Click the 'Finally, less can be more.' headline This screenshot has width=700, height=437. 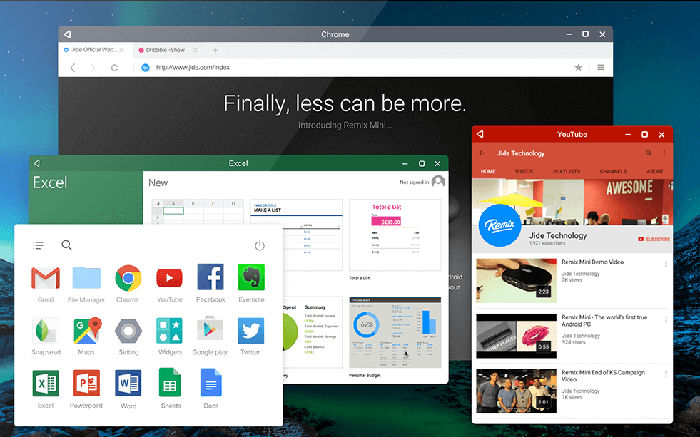click(x=345, y=104)
